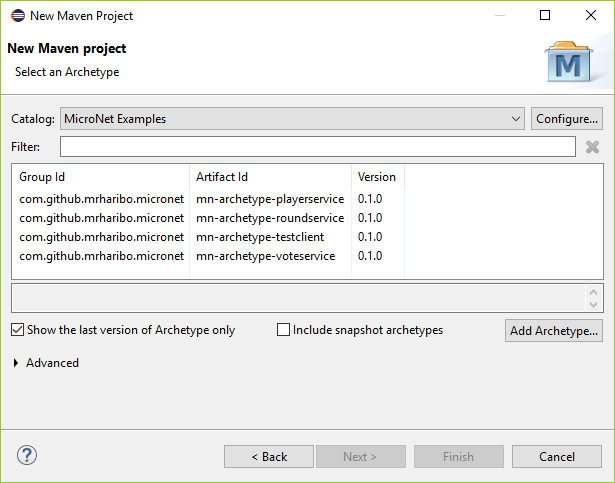Click the help question mark icon
Image resolution: width=615 pixels, height=483 pixels.
coord(27,456)
